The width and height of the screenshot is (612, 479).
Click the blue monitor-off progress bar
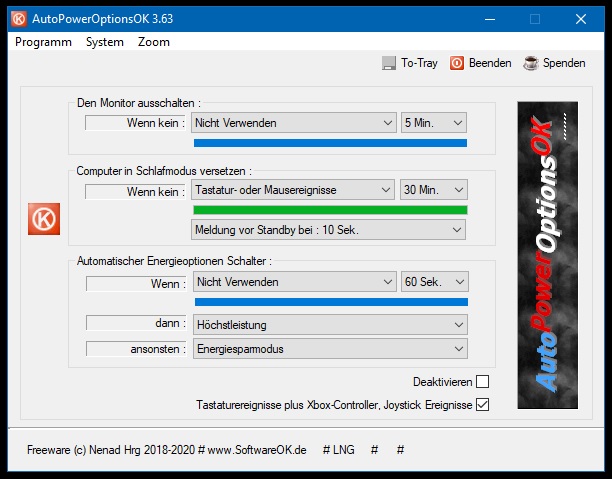coord(330,143)
